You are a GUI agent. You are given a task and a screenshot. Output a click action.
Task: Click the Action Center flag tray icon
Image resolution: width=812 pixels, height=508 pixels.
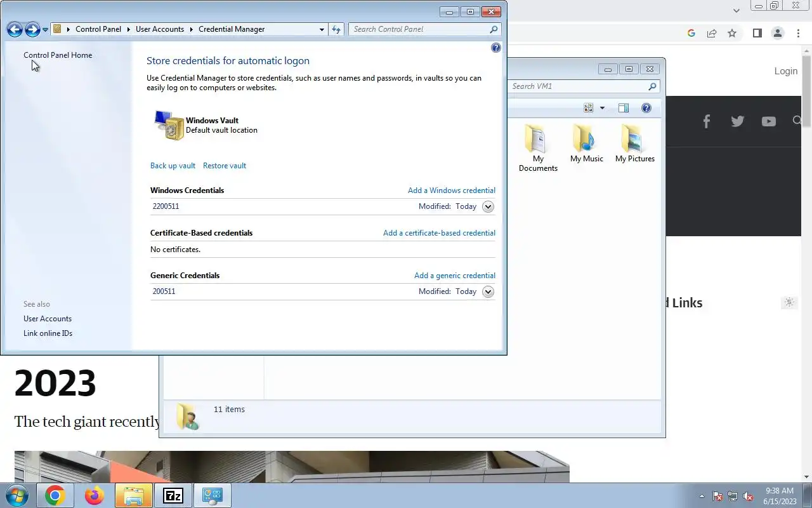[x=717, y=496]
